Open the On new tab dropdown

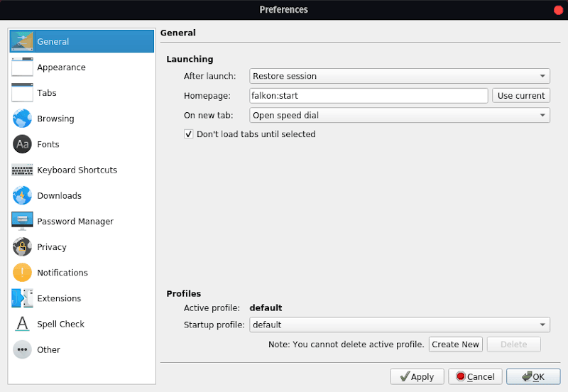[x=400, y=115]
